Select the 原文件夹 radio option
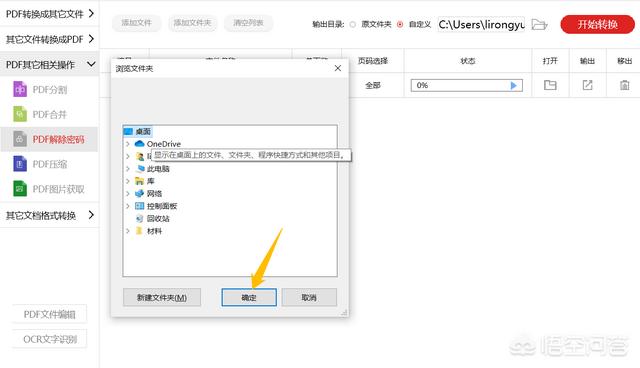Screen dimensions: 640x368 pyautogui.click(x=353, y=24)
